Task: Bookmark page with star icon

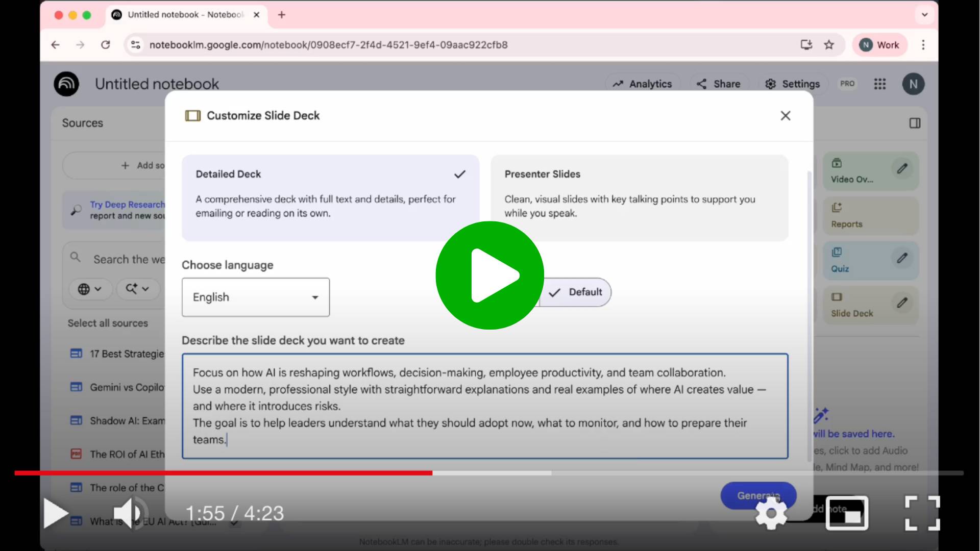Action: [x=829, y=45]
